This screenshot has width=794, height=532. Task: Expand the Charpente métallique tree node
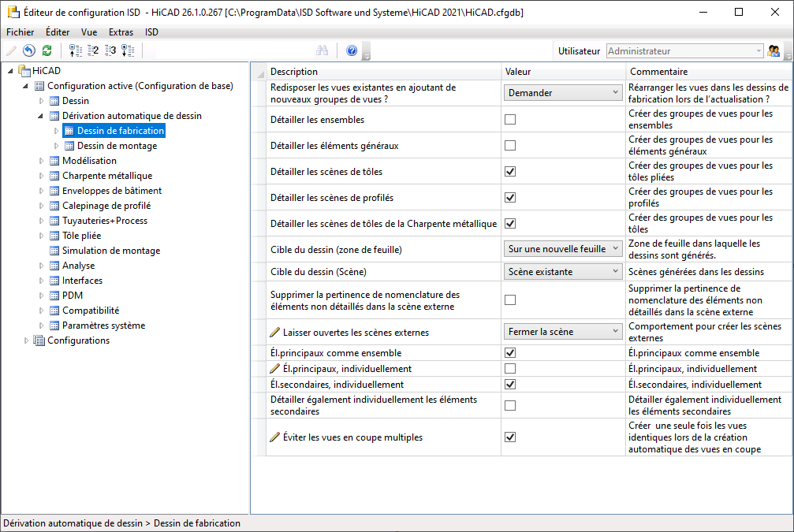[42, 176]
